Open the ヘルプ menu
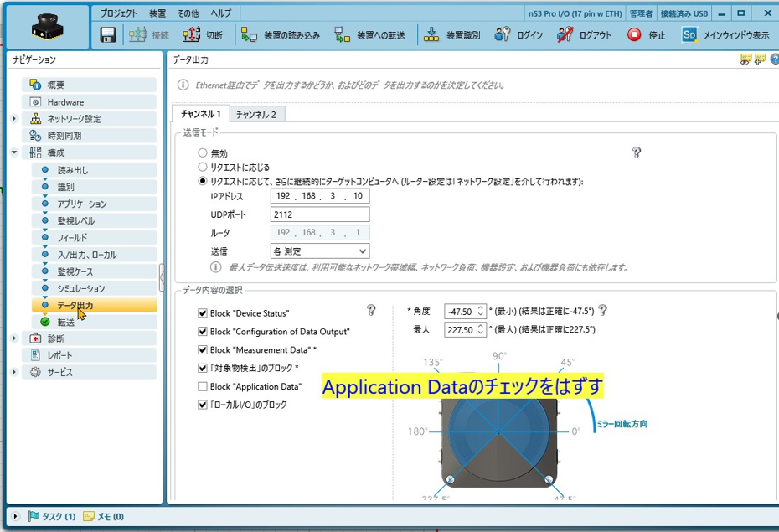The image size is (779, 532). click(x=221, y=13)
